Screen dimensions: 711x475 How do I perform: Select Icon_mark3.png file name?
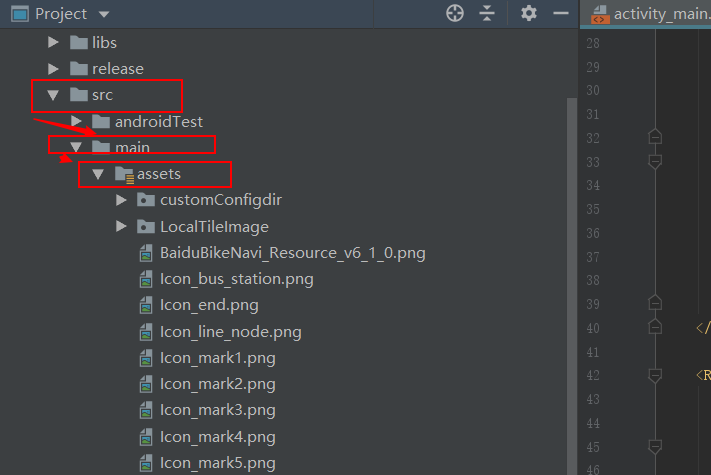[218, 411]
